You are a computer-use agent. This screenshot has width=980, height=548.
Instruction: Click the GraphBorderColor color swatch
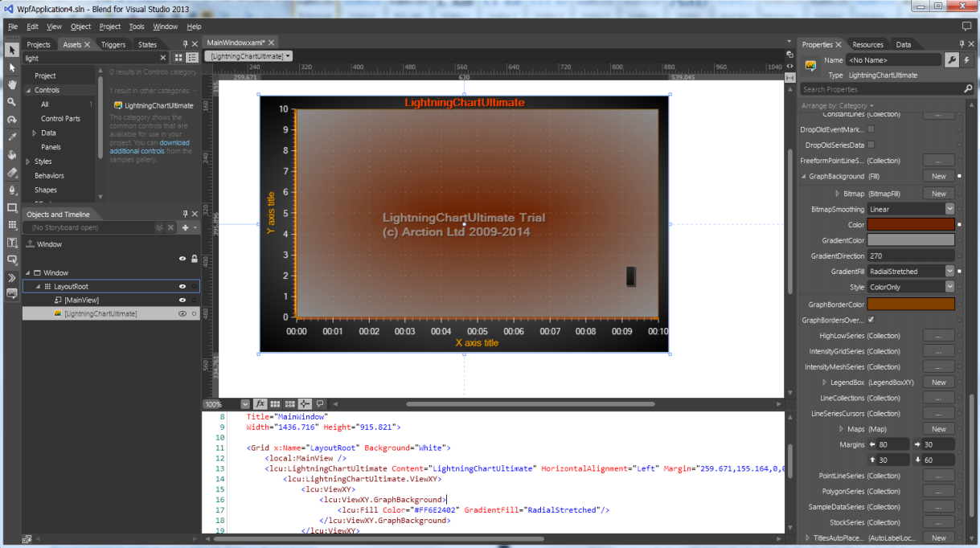click(x=911, y=304)
